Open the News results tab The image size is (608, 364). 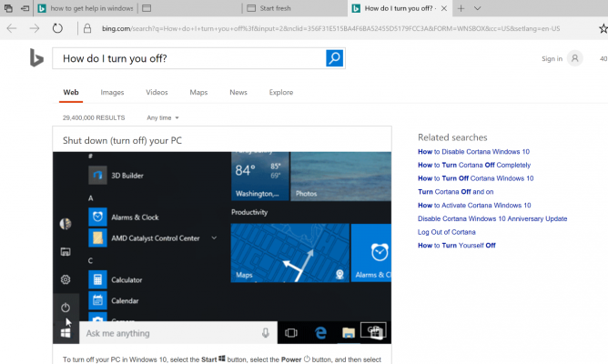[238, 92]
